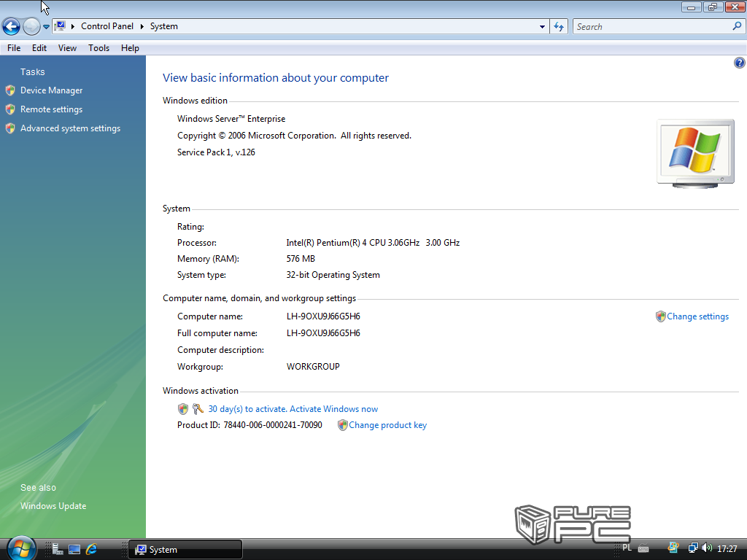Expand the Control Panel breadcrumb arrow
This screenshot has height=560, width=747.
(x=142, y=26)
